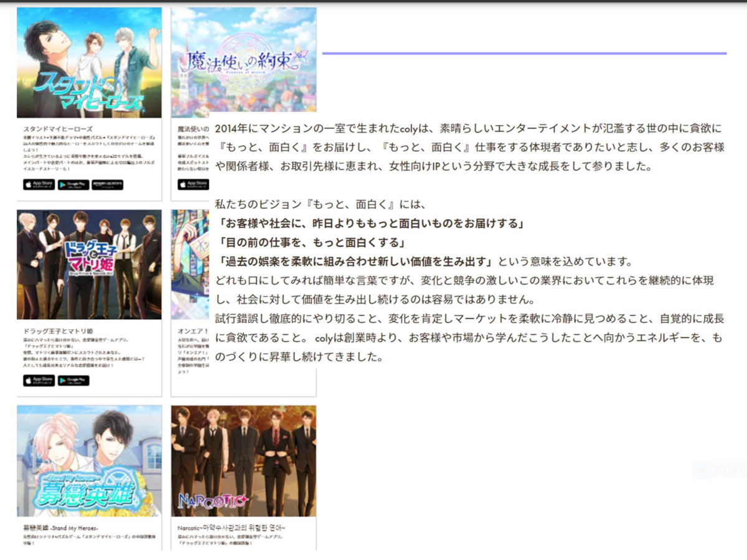This screenshot has width=747, height=560.
Task: Open App Store badge under スタンドマイヒーローズ
Action: 39,185
